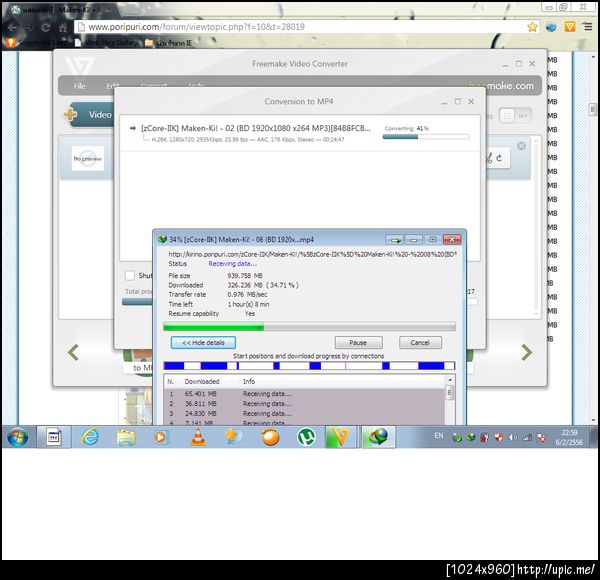
Task: Open the File menu in Freemake
Action: (x=80, y=86)
